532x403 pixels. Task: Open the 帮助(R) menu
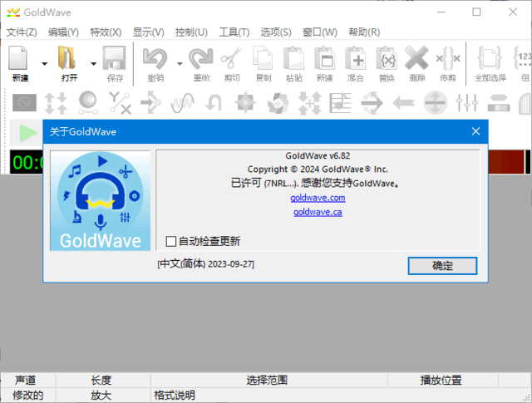tap(364, 32)
